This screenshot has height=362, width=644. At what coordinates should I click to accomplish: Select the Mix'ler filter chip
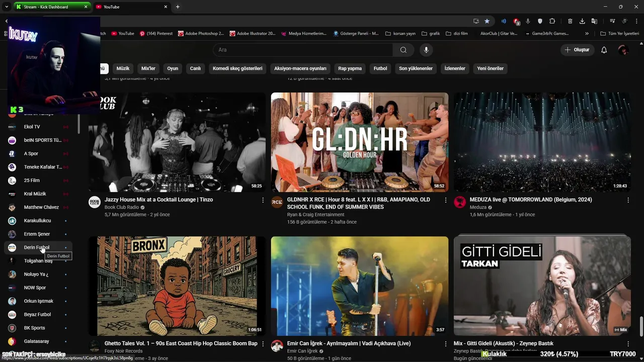point(148,68)
